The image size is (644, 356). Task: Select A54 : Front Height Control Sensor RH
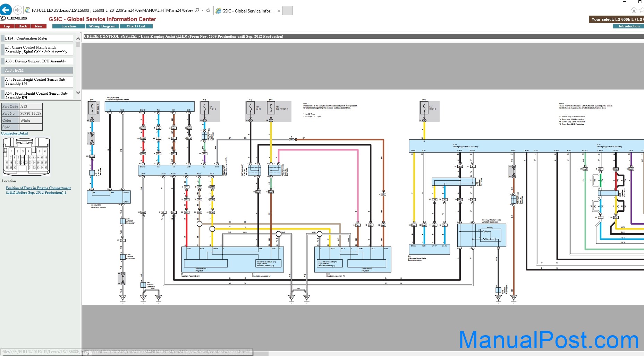pyautogui.click(x=37, y=95)
